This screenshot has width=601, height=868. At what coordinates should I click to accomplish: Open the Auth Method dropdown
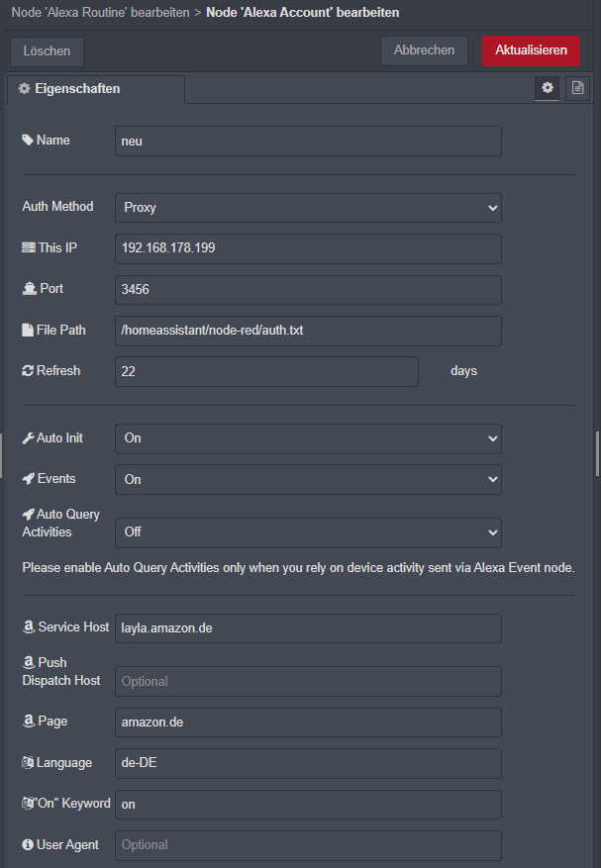308,208
